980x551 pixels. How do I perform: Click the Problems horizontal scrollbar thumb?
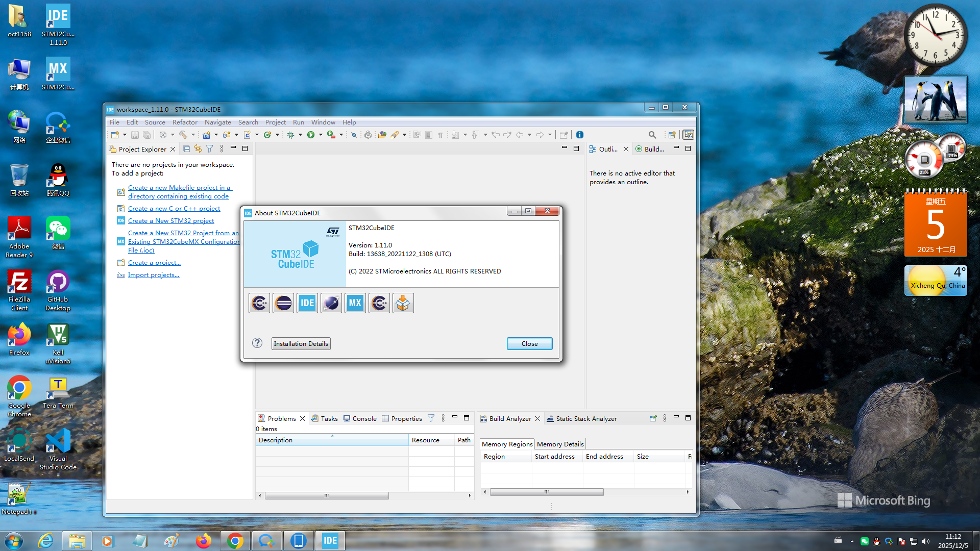pos(327,495)
